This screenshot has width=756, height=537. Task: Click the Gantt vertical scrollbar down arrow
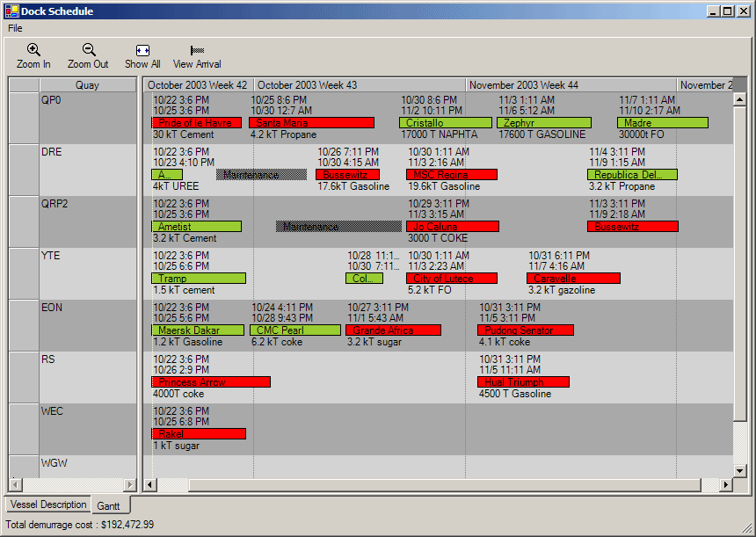740,471
